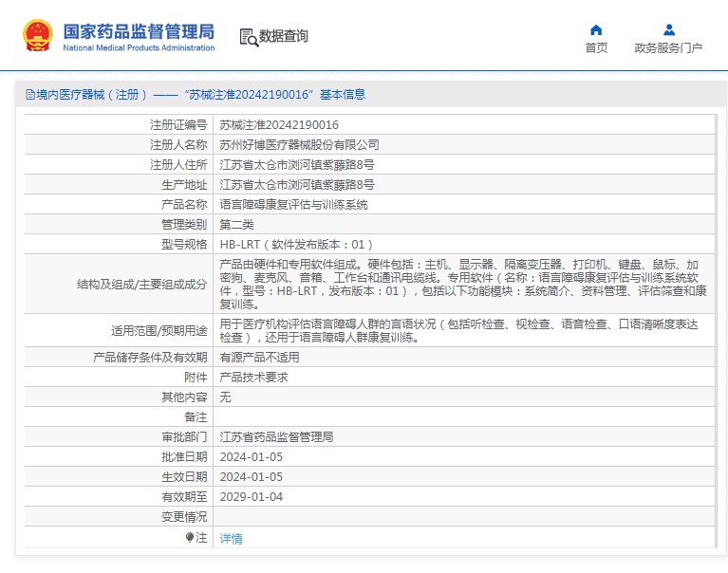The width and height of the screenshot is (728, 573).
Task: Go to 首页 text link
Action: click(x=596, y=48)
